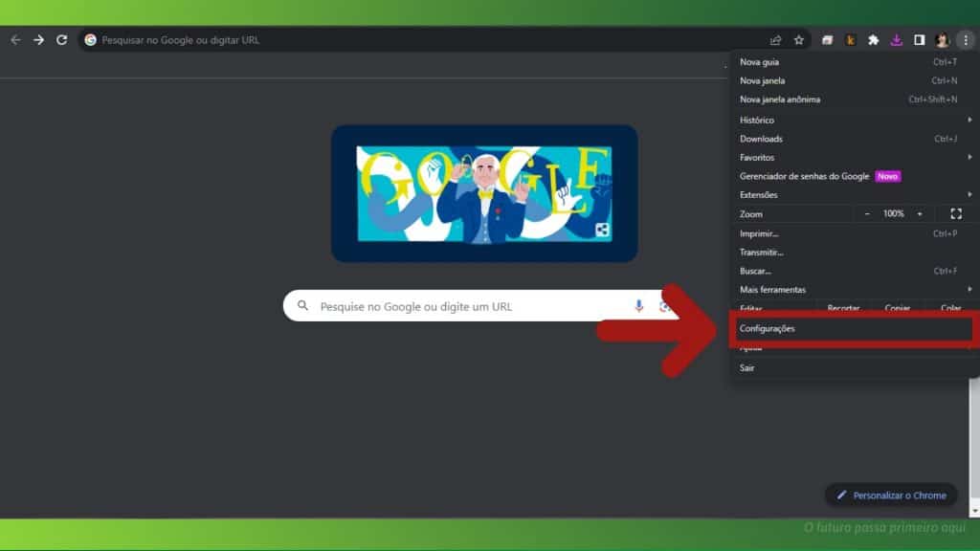Open the profile avatar
Image resolution: width=980 pixels, height=551 pixels.
[943, 40]
